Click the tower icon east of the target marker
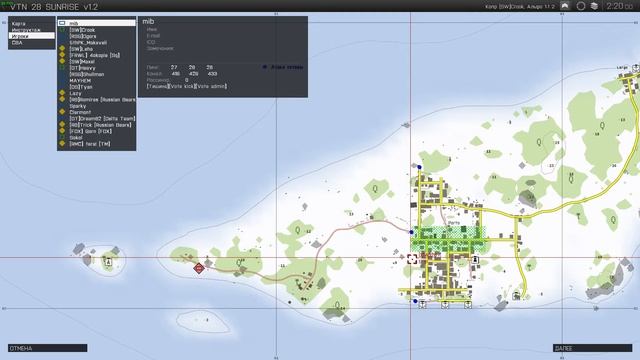 (475, 260)
